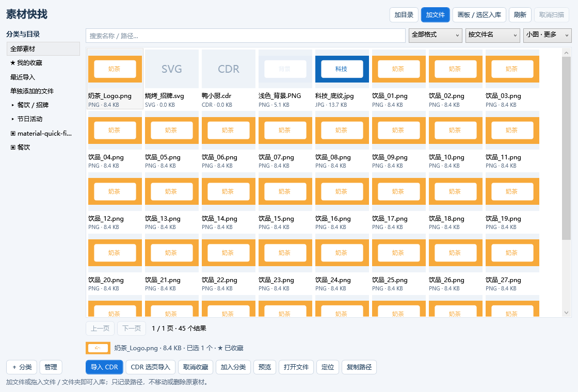The image size is (578, 392).
Task: Select the 奶茶_Logo.png thumbnail
Action: (115, 69)
